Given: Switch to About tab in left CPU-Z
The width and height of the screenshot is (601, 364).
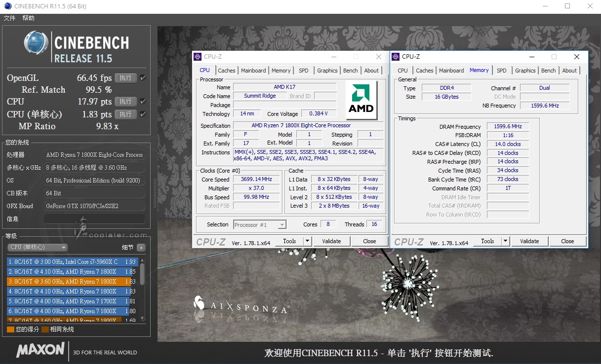Looking at the screenshot, I should click(x=371, y=71).
